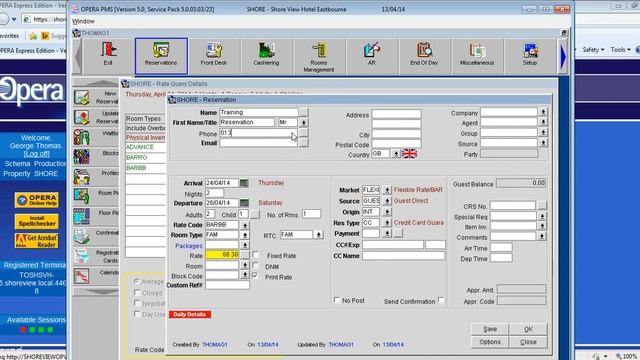Screen dimensions: 640x360
Task: Click into the Email input field
Action: [258, 143]
